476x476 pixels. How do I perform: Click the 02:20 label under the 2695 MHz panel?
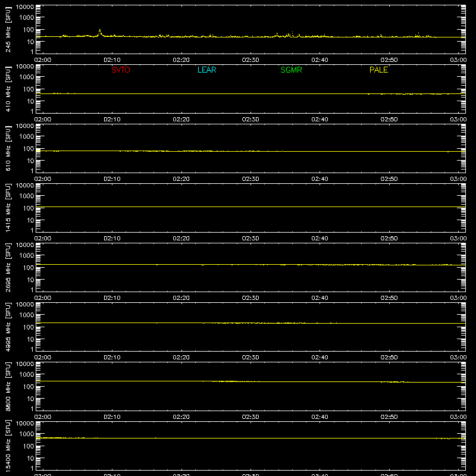[181, 298]
